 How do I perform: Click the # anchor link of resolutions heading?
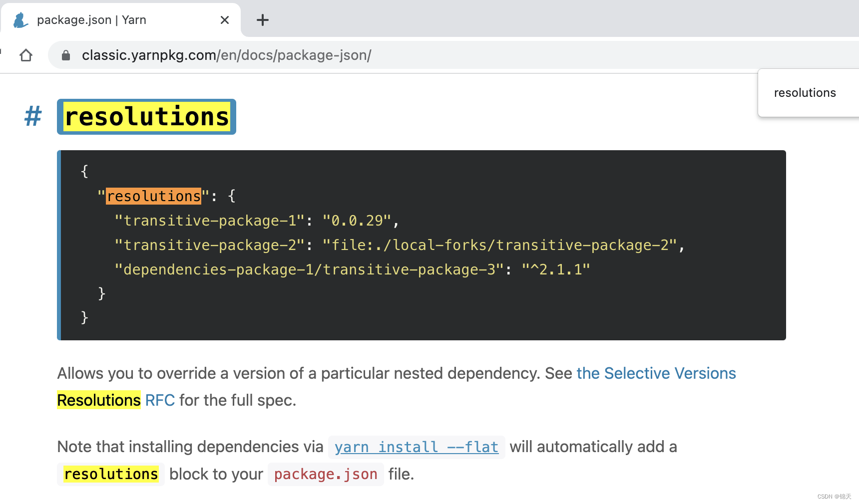pyautogui.click(x=33, y=116)
